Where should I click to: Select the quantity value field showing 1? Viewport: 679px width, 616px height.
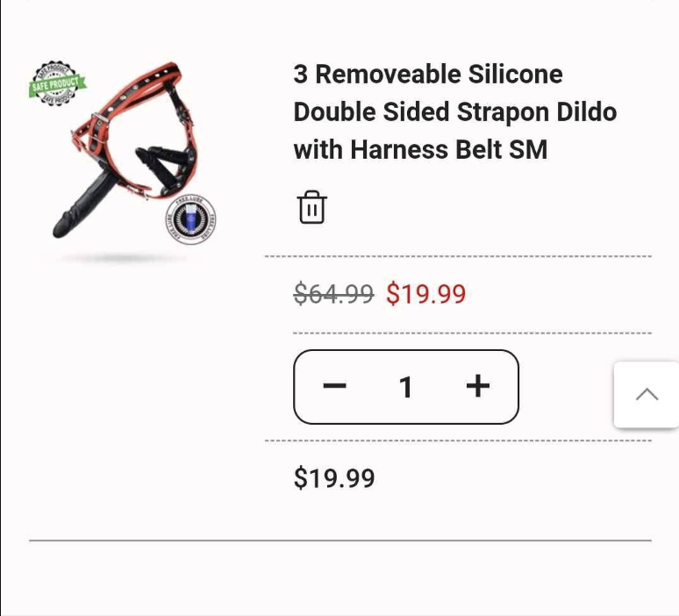(x=406, y=387)
